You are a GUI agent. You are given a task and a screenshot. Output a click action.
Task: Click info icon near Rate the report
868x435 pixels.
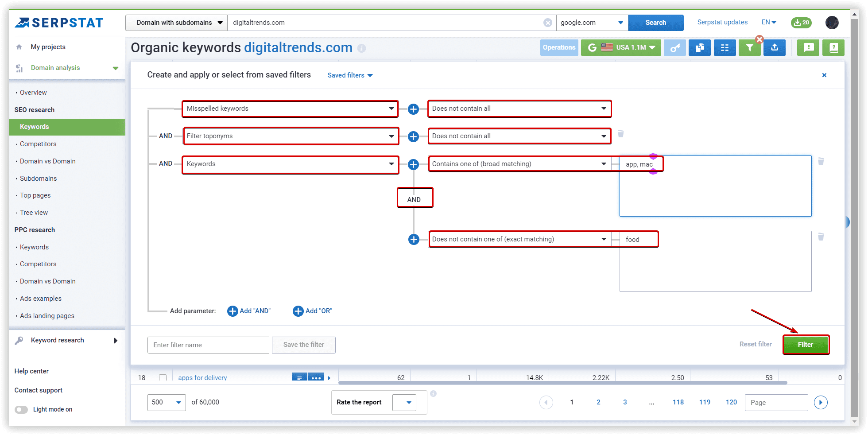pos(434,393)
